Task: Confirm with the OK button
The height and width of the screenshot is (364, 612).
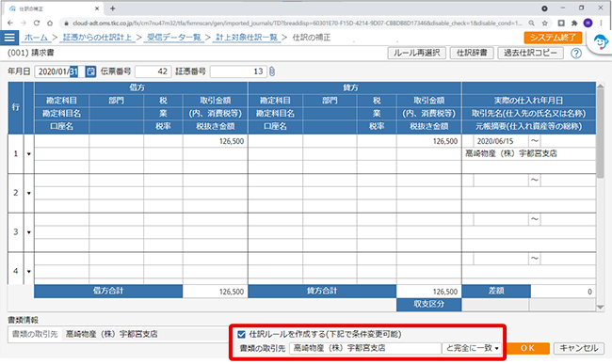Action: click(x=527, y=348)
